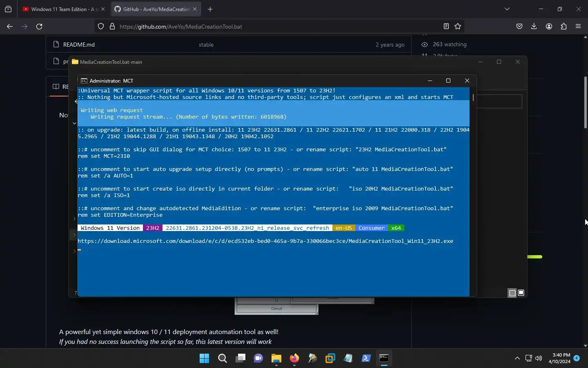The height and width of the screenshot is (368, 588).
Task: Click the x64 architecture label
Action: (x=396, y=228)
